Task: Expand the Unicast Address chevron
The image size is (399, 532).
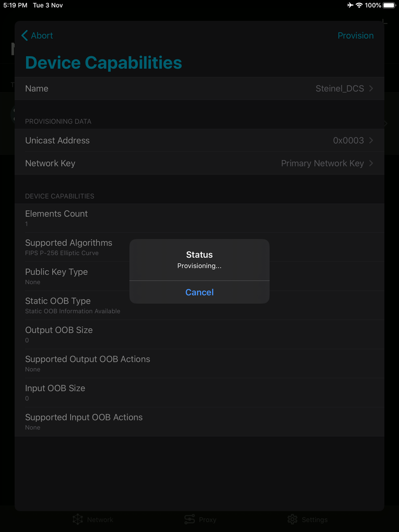Action: pyautogui.click(x=371, y=140)
